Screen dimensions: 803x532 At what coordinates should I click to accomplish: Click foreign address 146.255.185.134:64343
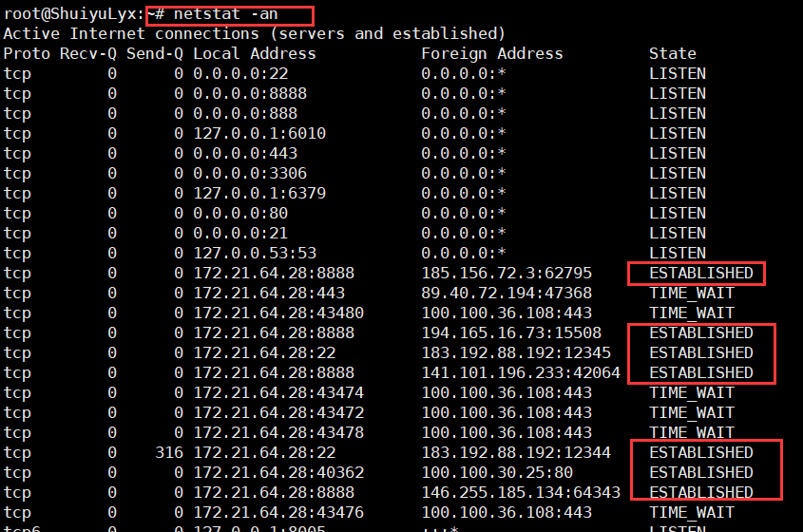click(x=521, y=493)
